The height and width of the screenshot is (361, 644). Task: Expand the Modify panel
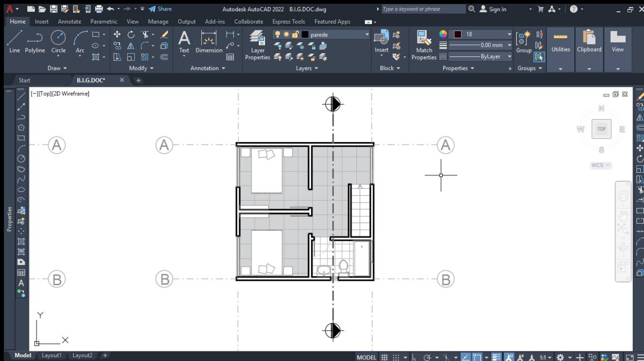(141, 68)
